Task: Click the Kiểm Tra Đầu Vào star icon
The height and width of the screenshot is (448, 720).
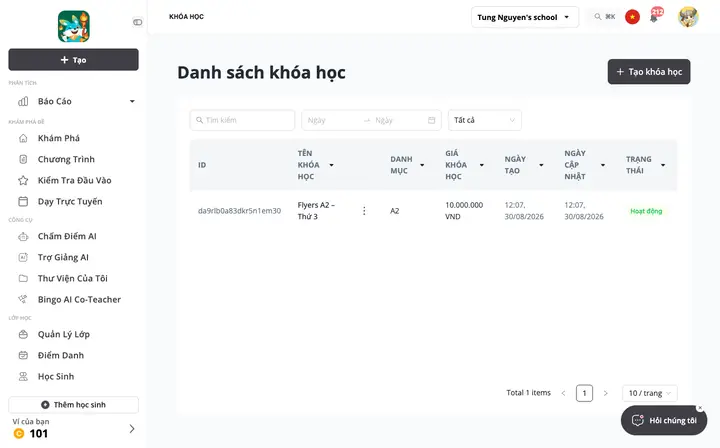Action: click(23, 180)
